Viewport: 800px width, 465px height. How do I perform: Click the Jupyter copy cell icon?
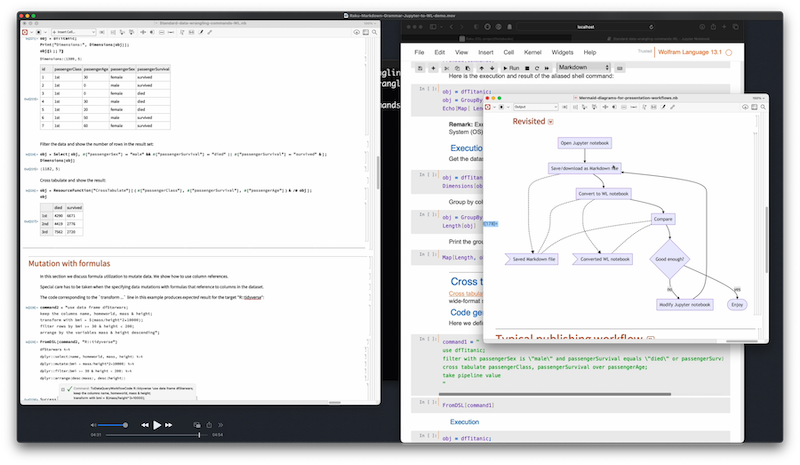tap(457, 68)
